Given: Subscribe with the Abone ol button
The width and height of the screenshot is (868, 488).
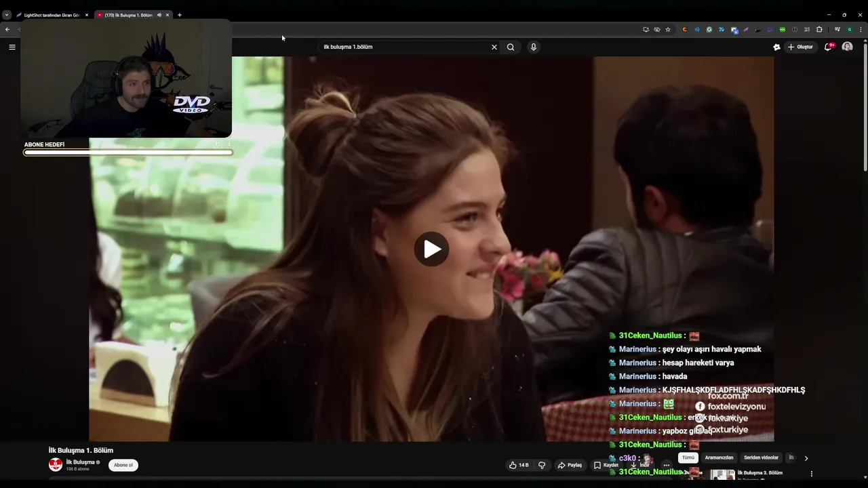Looking at the screenshot, I should click(x=123, y=465).
